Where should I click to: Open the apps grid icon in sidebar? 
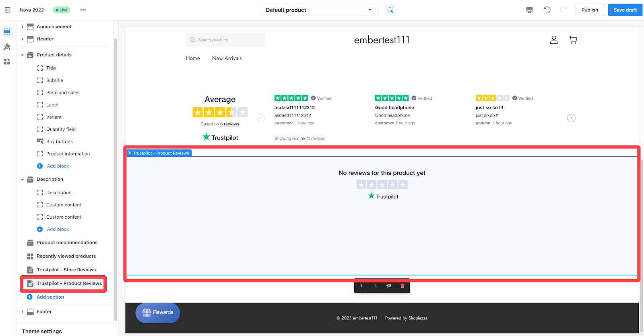point(7,62)
